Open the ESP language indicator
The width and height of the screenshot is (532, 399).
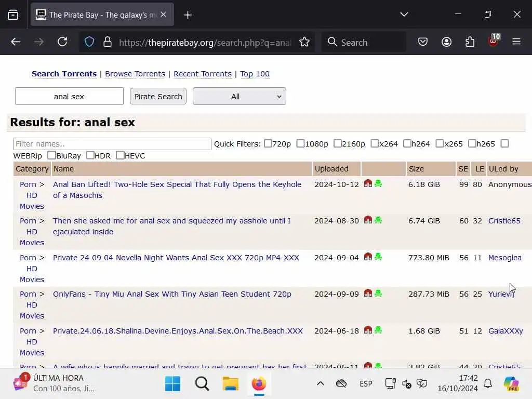(366, 384)
